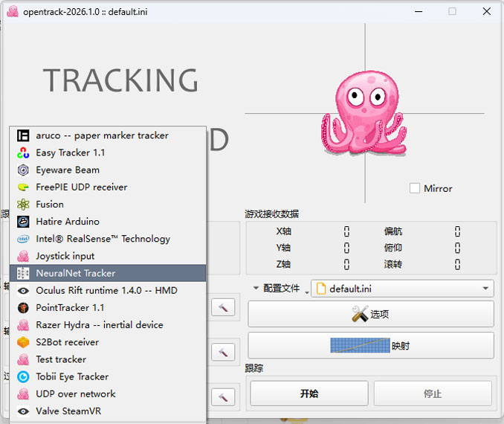Click the Joystick input octopus icon

(23, 256)
